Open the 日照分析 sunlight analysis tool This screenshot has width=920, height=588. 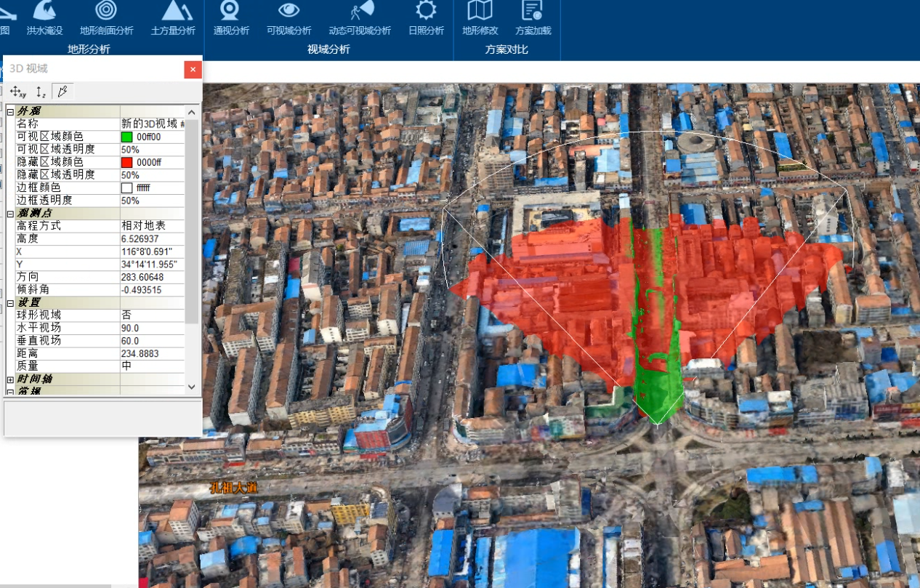426,12
